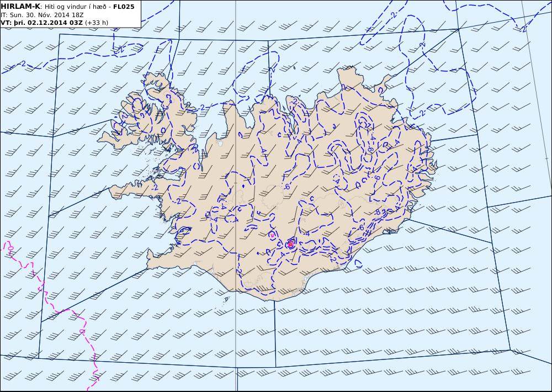The image size is (552, 392).
Task: Click the FL025 flight level label
Action: tap(124, 7)
